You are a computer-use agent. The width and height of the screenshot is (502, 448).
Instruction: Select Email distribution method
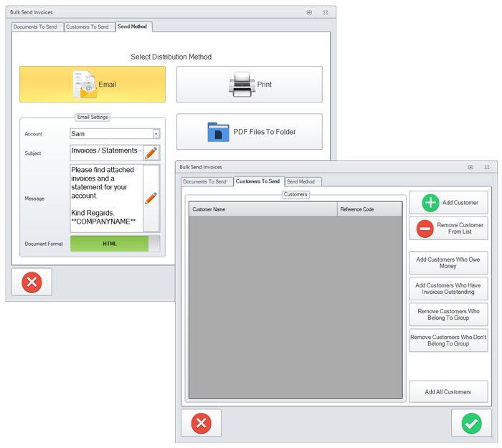point(93,85)
